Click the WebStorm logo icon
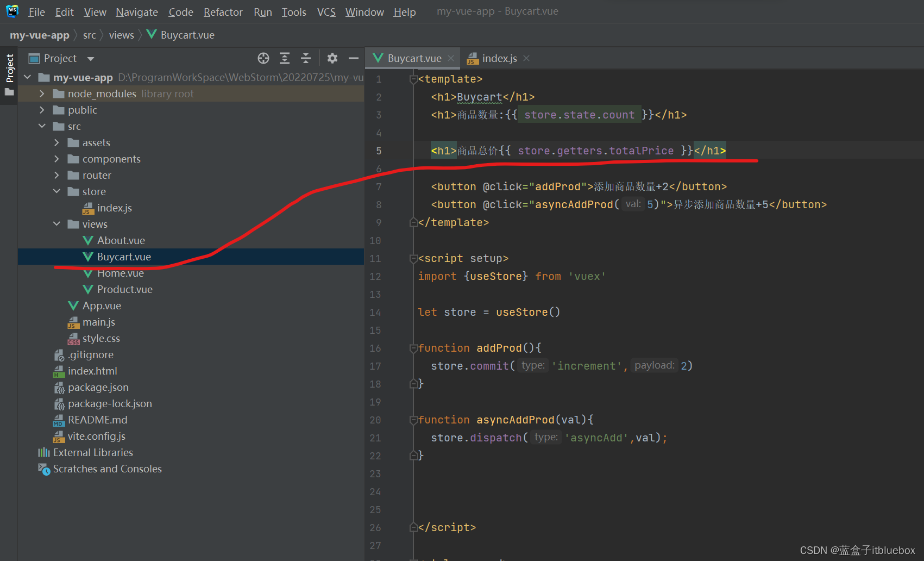 (12, 11)
